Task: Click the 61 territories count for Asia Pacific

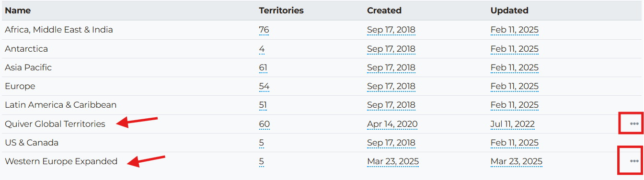Action: [x=263, y=67]
